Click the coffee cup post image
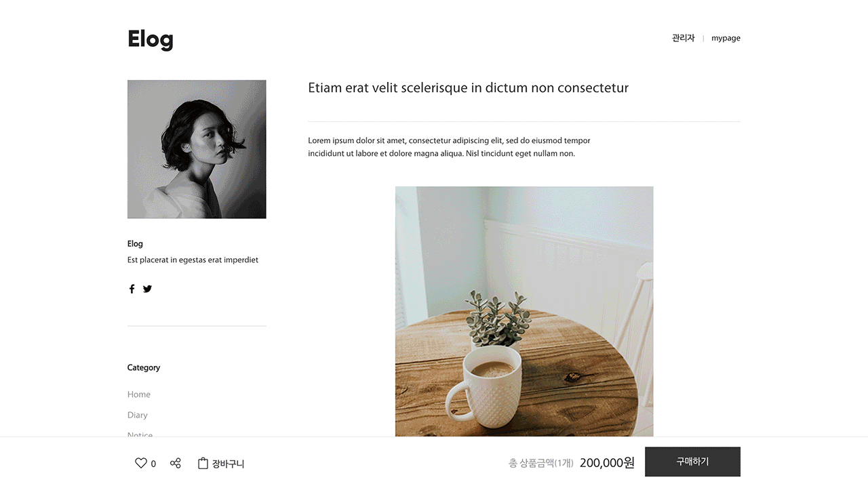Screen dimensions: 868x488 point(524,312)
